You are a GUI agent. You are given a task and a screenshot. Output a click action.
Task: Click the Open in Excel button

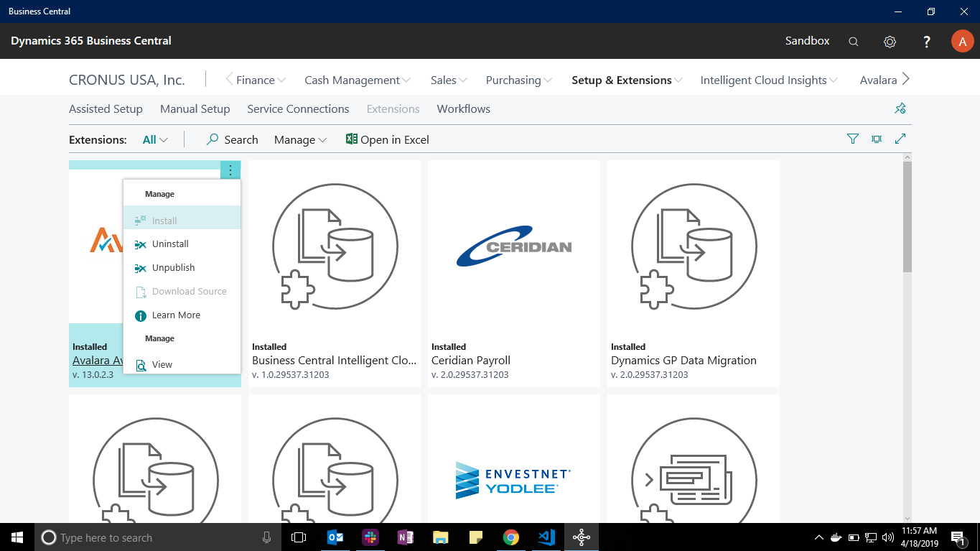(388, 140)
